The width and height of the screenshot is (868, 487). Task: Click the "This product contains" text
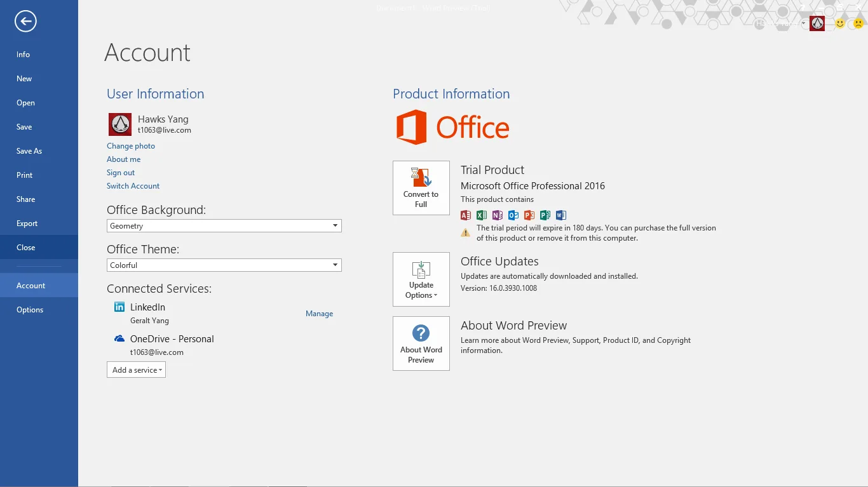[498, 199]
